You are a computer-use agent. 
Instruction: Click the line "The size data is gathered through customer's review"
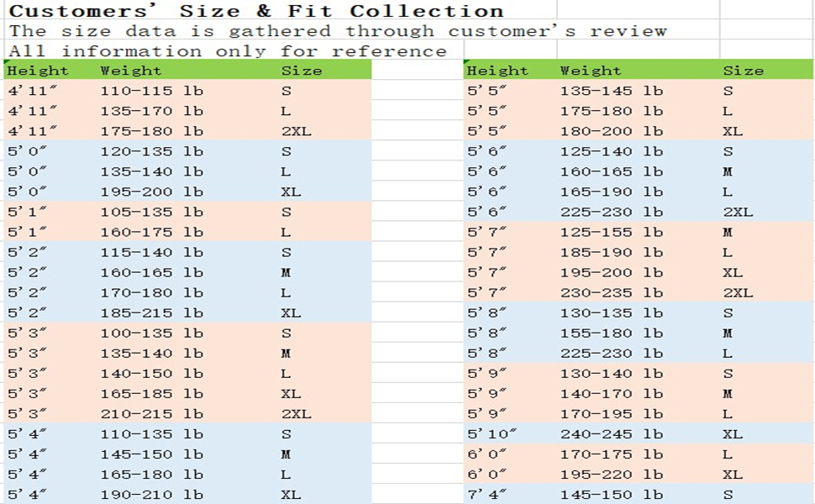(338, 31)
